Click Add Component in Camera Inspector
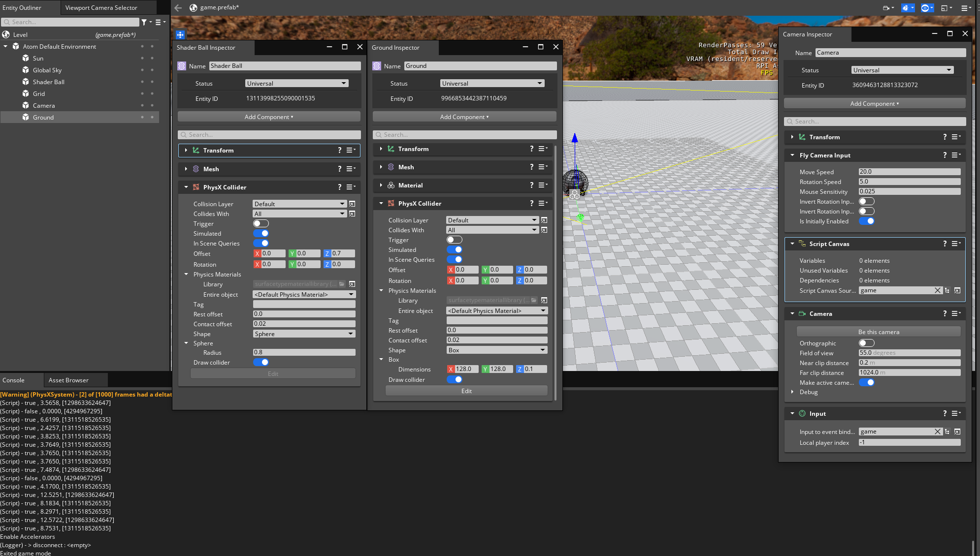The height and width of the screenshot is (556, 980). [x=874, y=103]
